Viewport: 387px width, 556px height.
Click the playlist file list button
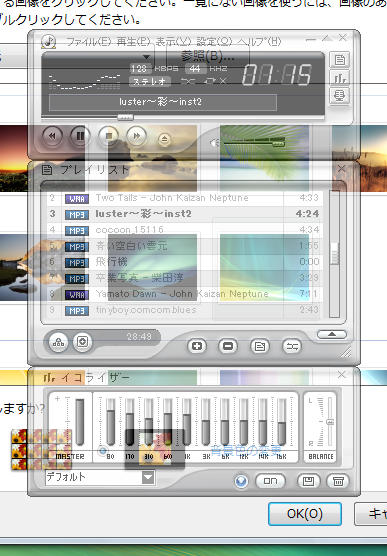[260, 346]
